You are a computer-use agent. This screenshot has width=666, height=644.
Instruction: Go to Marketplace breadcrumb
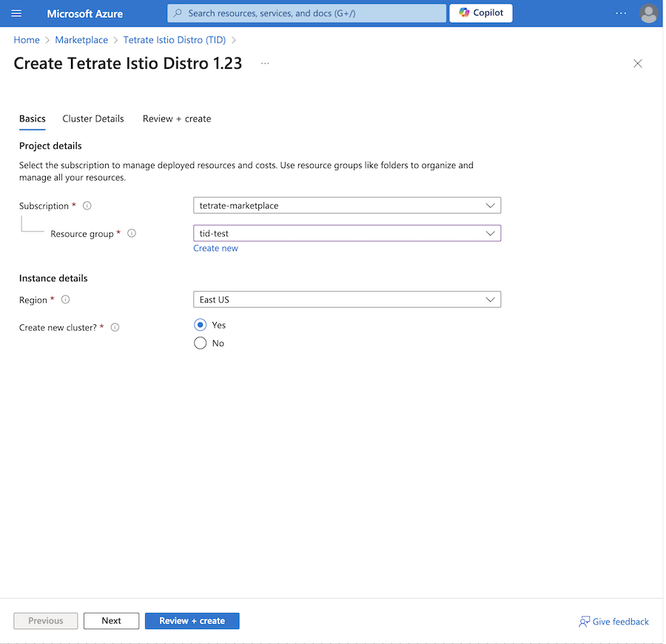(81, 40)
